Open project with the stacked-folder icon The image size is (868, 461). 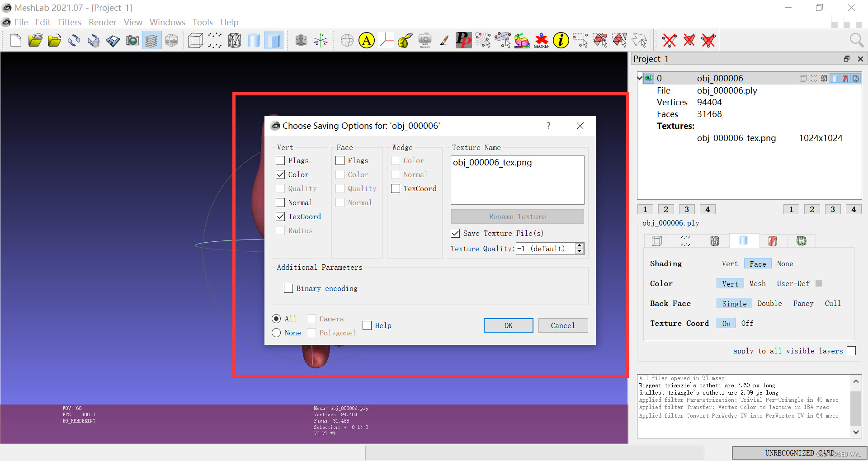coord(35,41)
